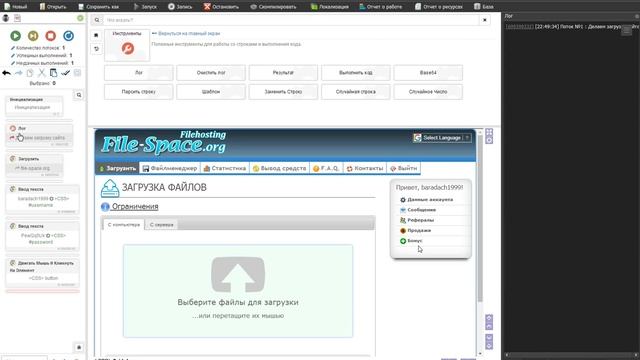The height and width of the screenshot is (360, 640).
Task: Select the Загрузить file-space.org action block
Action: point(34,166)
